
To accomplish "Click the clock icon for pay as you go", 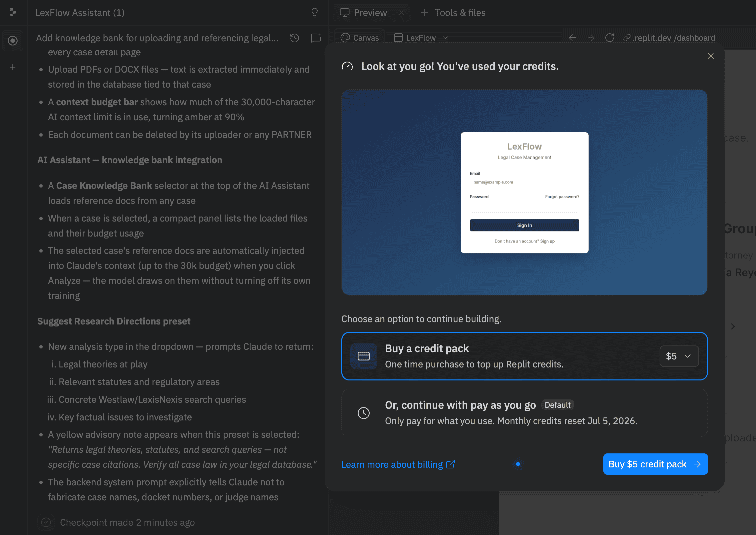I will (364, 413).
